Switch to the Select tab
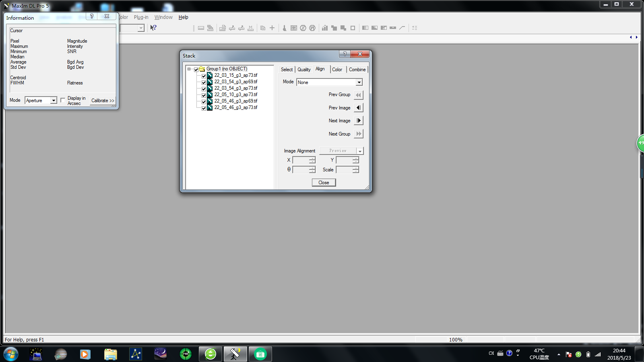 tap(287, 70)
